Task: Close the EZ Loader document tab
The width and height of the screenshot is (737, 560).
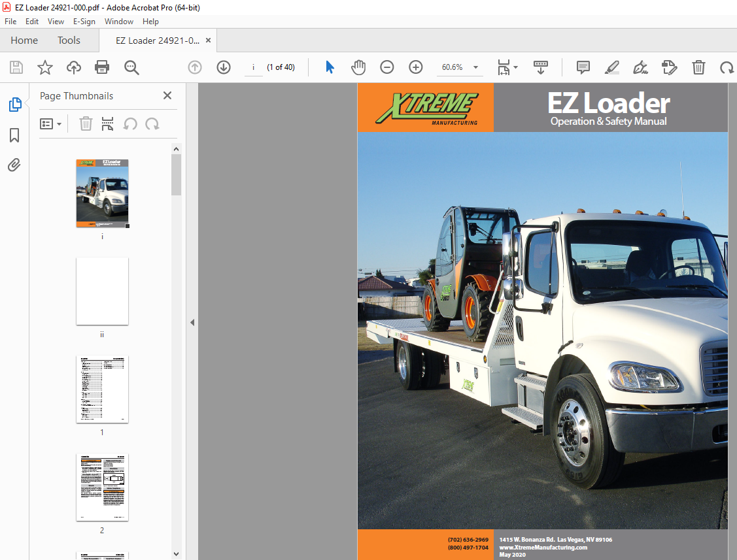Action: click(x=208, y=41)
